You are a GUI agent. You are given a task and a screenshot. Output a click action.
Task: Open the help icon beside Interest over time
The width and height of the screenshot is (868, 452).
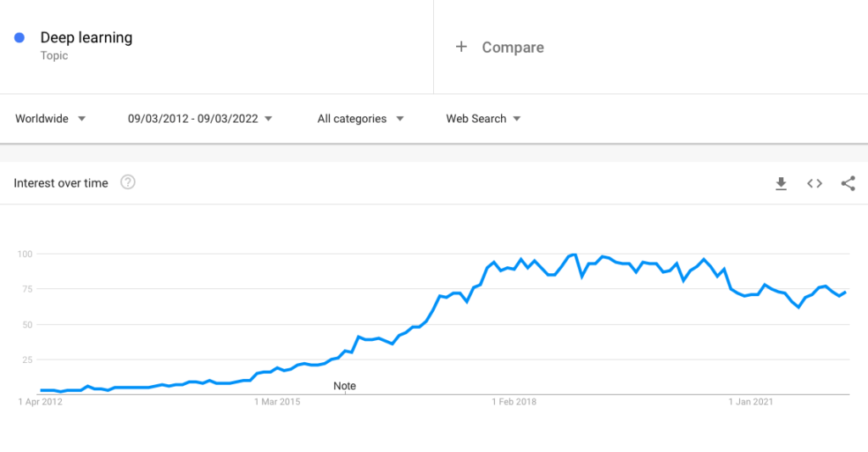tap(128, 182)
